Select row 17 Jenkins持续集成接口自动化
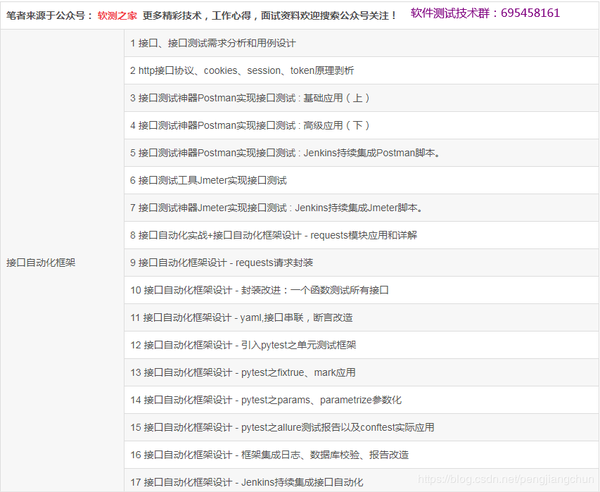This screenshot has width=600, height=492. point(362,481)
